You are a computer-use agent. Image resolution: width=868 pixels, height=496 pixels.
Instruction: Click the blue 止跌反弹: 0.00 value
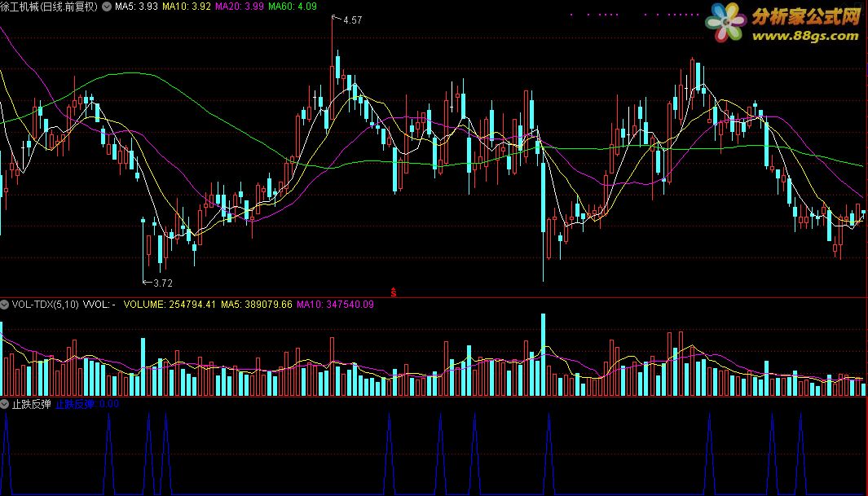[x=87, y=404]
